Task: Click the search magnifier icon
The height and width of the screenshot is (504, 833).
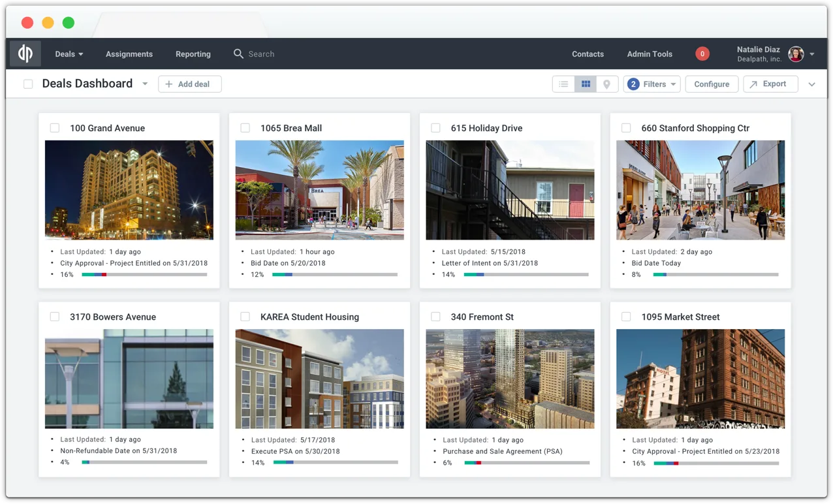Action: [x=239, y=54]
